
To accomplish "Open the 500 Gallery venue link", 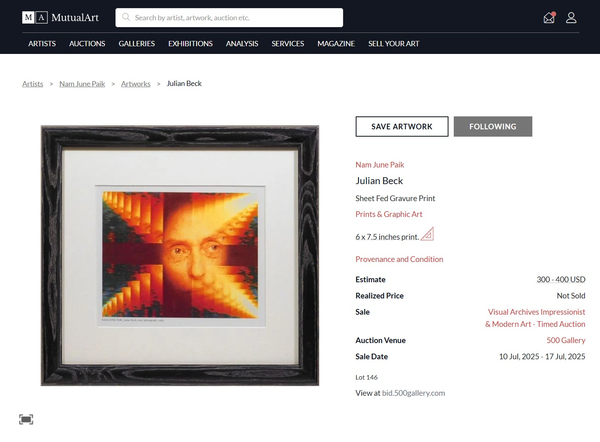I will click(566, 340).
